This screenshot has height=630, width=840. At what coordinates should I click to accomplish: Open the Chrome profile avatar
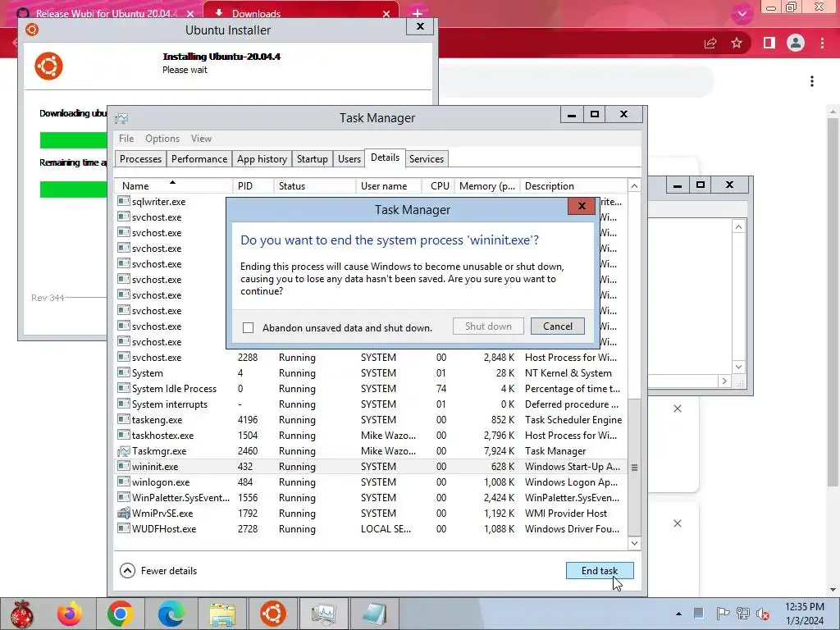coord(796,43)
